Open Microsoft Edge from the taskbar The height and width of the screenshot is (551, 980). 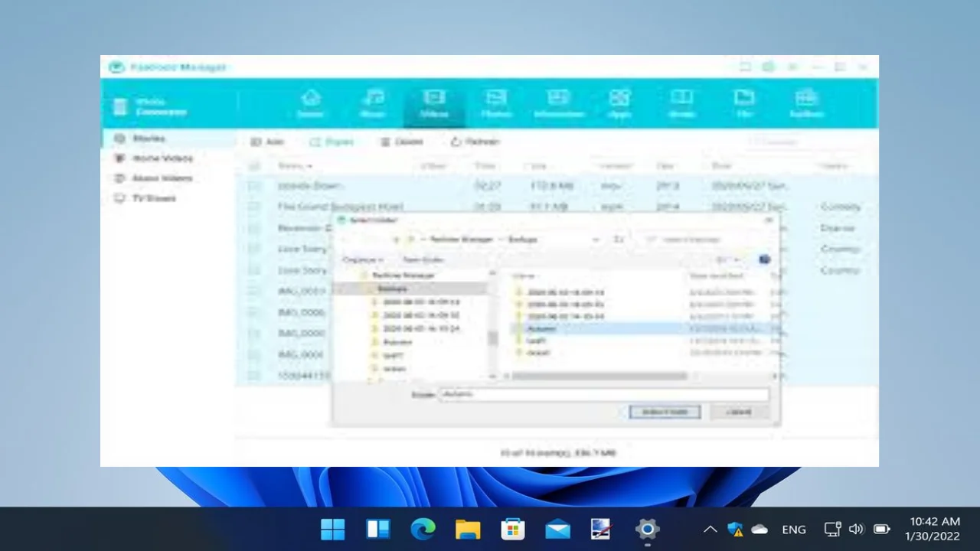(x=423, y=529)
